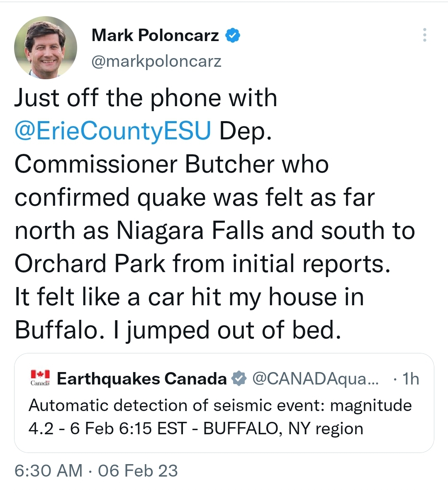
Task: Click "Orchard Park" in the tweet text
Action: 90,264
